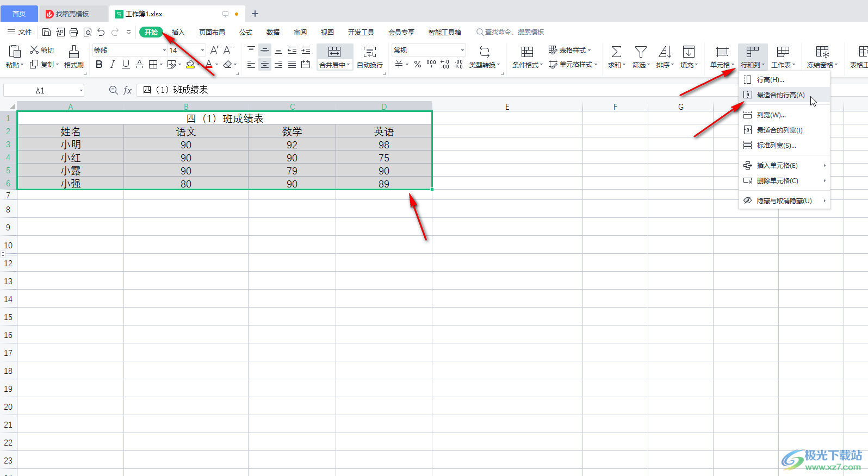The height and width of the screenshot is (476, 868).
Task: Toggle italic formatting
Action: pyautogui.click(x=112, y=64)
